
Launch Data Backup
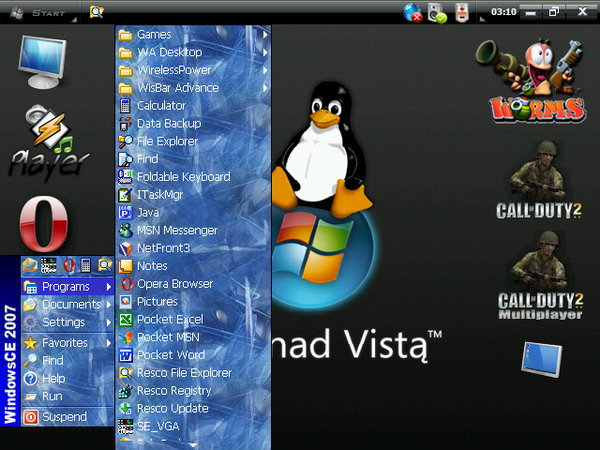click(x=193, y=124)
